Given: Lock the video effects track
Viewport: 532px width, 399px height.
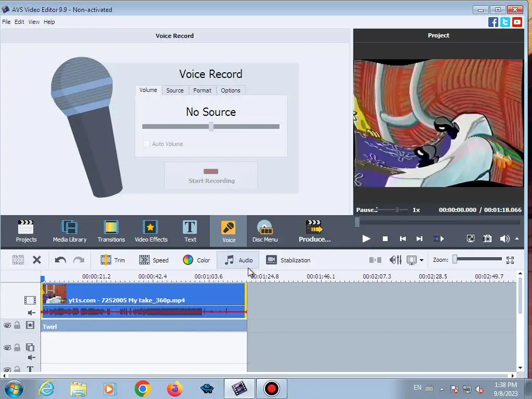Looking at the screenshot, I should click(x=17, y=325).
